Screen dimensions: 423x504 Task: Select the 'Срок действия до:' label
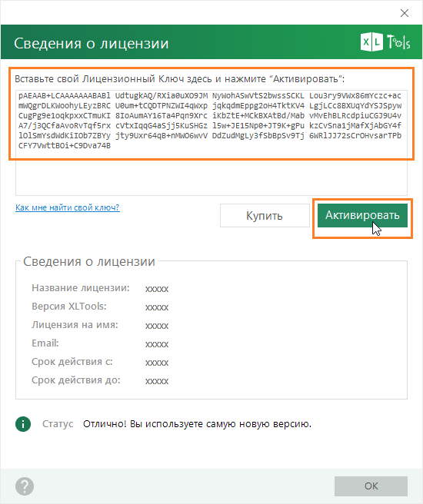pos(76,380)
